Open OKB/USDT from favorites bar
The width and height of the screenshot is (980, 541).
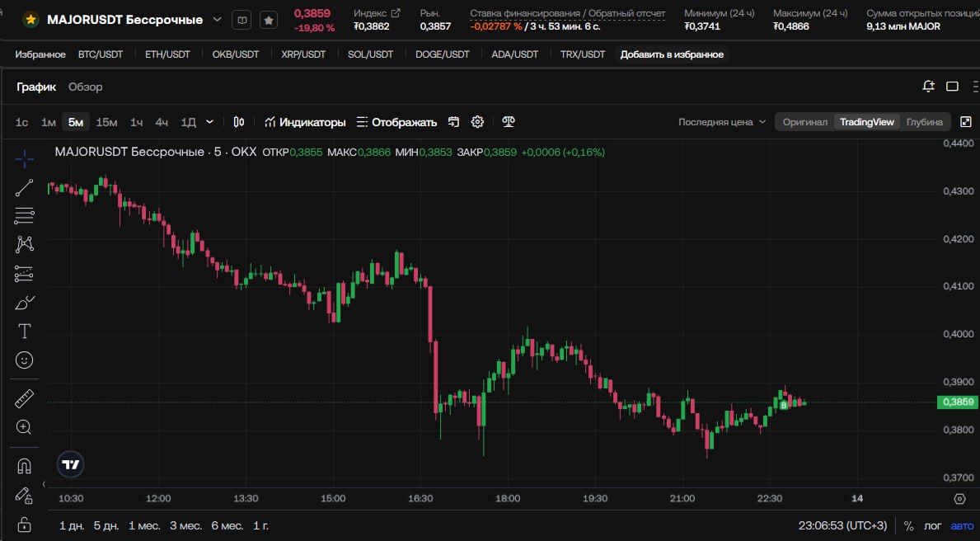(x=236, y=54)
